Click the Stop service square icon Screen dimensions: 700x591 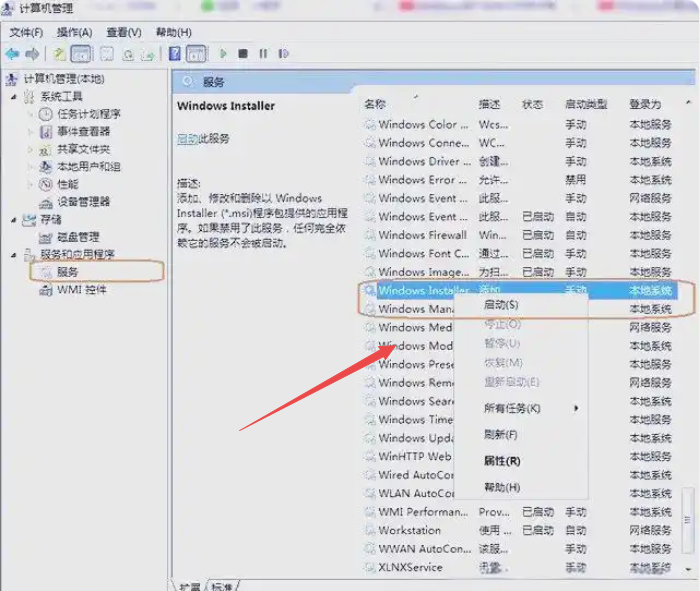click(243, 54)
